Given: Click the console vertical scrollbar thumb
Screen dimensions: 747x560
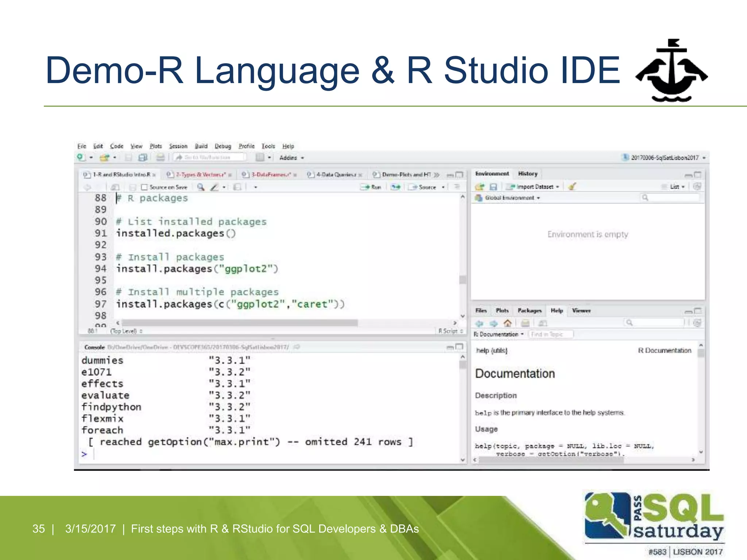Looking at the screenshot, I should [x=462, y=365].
